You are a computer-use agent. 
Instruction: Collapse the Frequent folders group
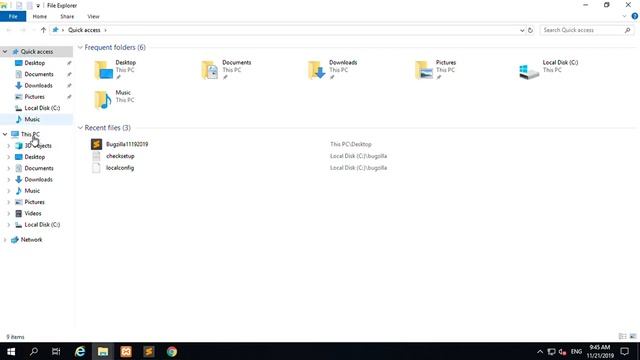coord(80,47)
